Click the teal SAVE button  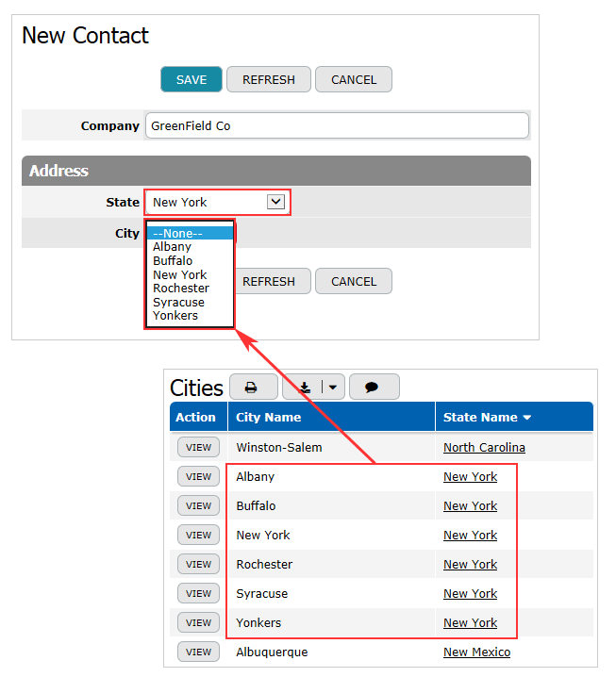[191, 79]
